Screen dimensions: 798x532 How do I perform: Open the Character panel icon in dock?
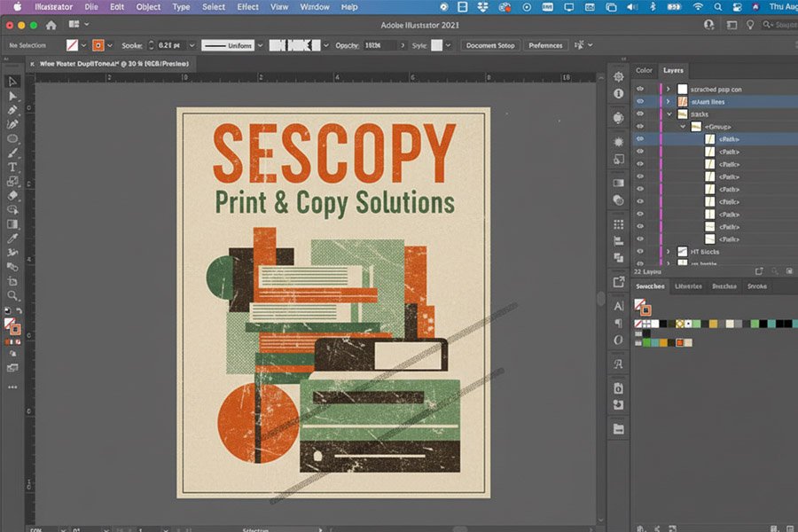point(618,306)
